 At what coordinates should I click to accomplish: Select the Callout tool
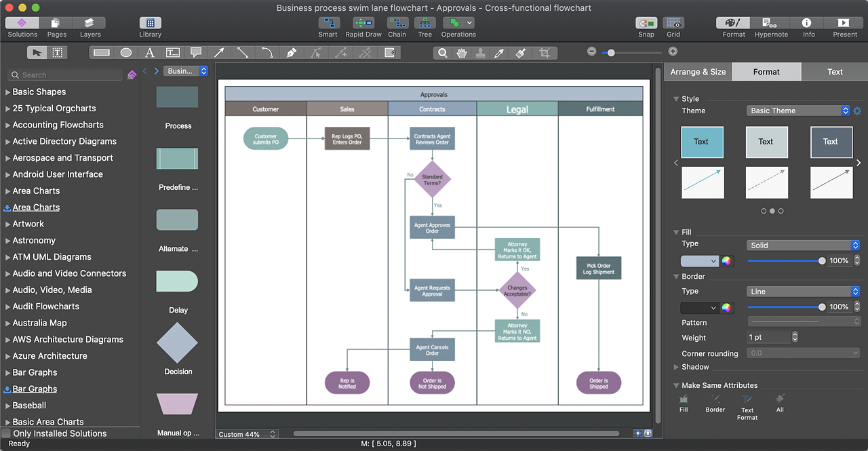196,52
